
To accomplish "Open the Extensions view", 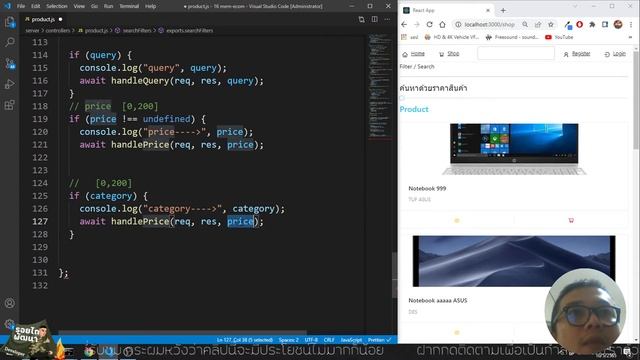I will (10, 105).
